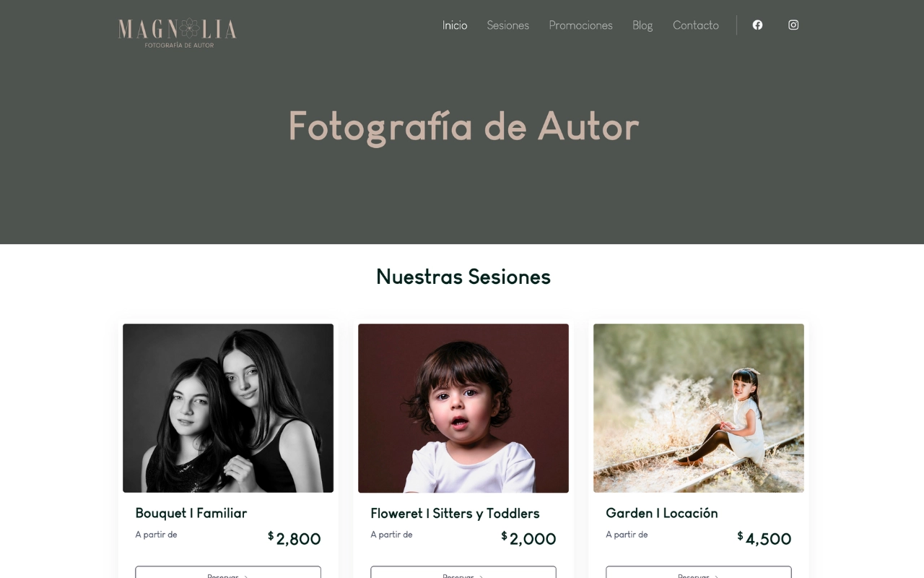This screenshot has width=924, height=578.
Task: Navigate to the Blog page
Action: 642,25
